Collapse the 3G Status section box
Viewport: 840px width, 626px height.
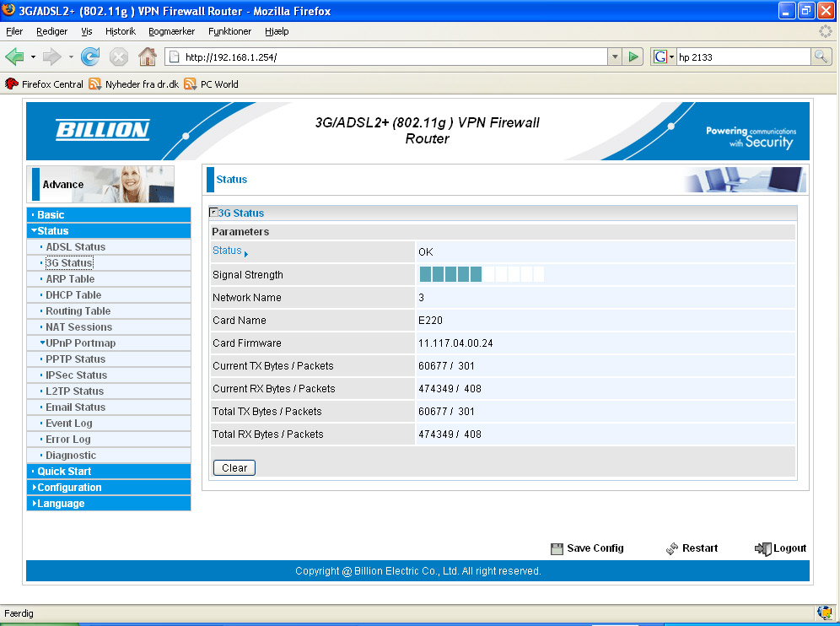click(x=213, y=213)
